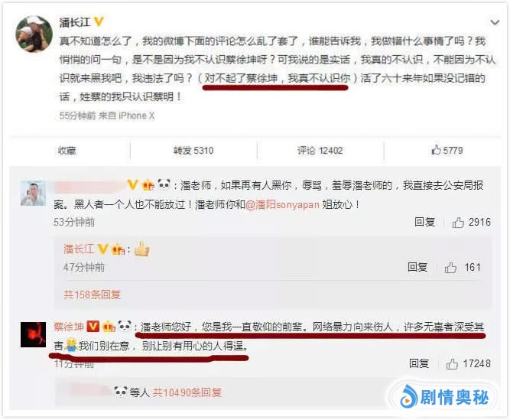Like the post with the 5779 thumbs-up
The image size is (510, 420).
pyautogui.click(x=447, y=150)
